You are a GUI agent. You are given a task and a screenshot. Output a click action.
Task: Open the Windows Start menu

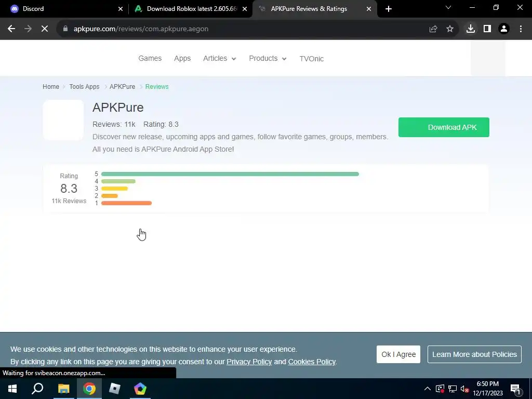12,389
